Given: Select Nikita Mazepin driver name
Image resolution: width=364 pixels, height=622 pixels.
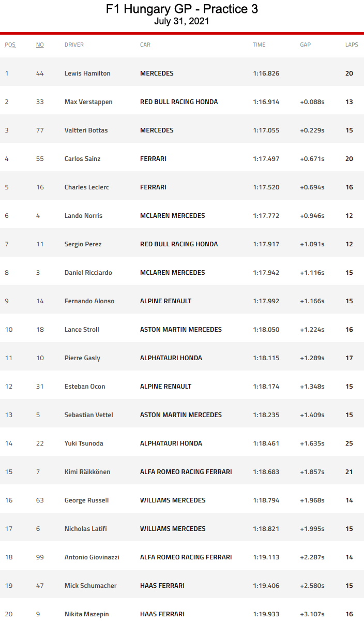Looking at the screenshot, I should (86, 614).
